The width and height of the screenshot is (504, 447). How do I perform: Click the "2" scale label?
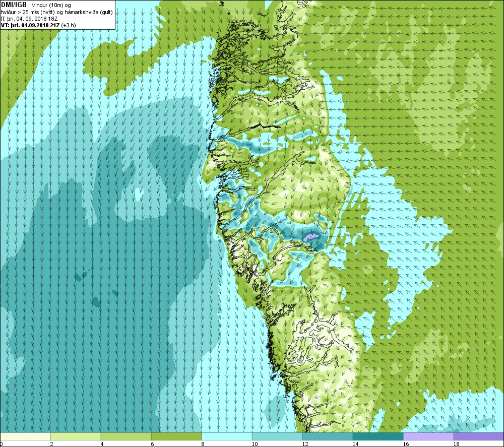[52, 444]
